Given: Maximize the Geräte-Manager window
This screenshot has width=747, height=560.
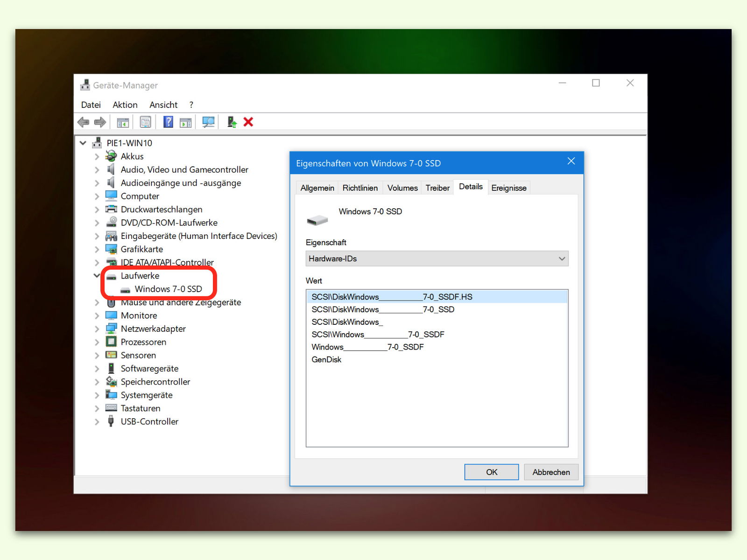Looking at the screenshot, I should [x=596, y=83].
